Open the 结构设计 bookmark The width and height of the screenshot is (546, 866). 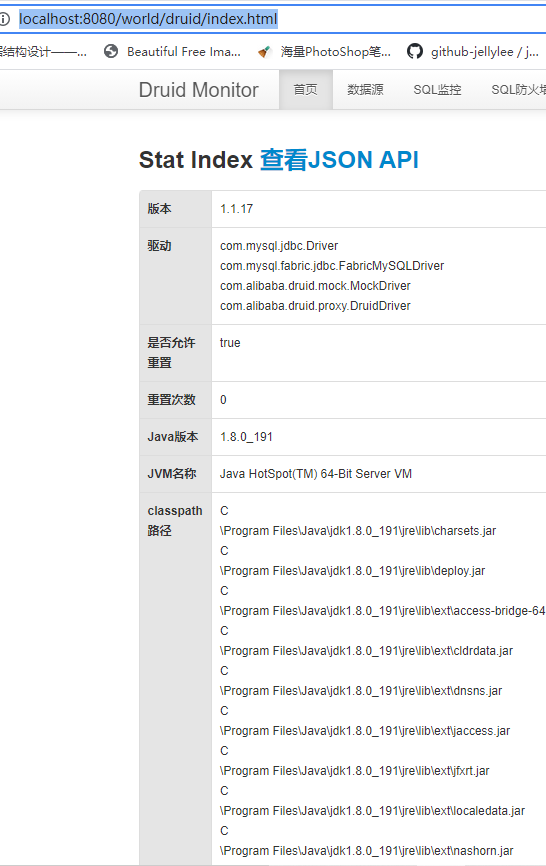click(x=43, y=52)
